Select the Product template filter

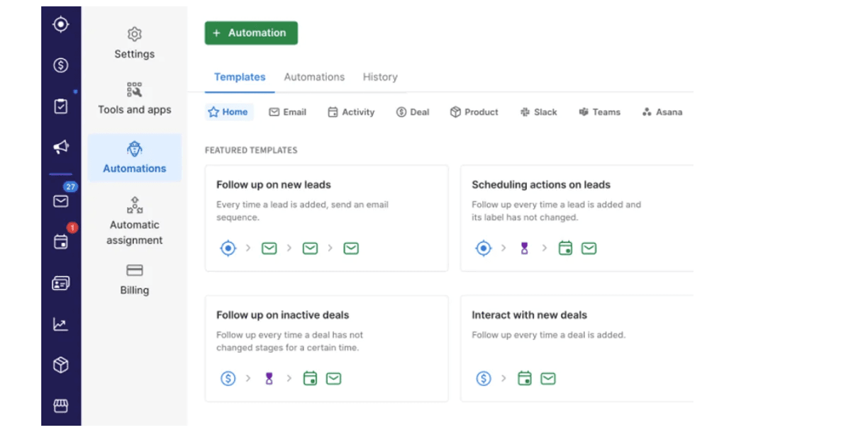474,112
